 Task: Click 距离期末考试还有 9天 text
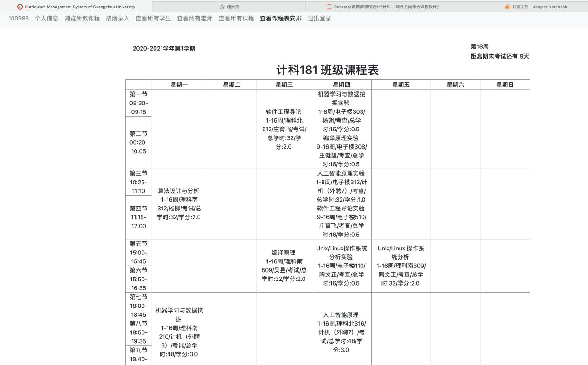pos(500,57)
